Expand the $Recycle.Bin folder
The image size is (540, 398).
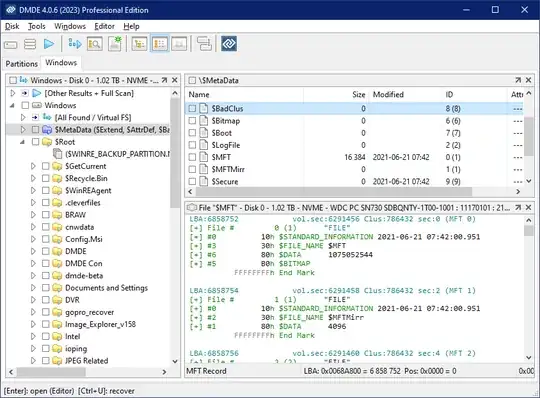[x=33, y=178]
